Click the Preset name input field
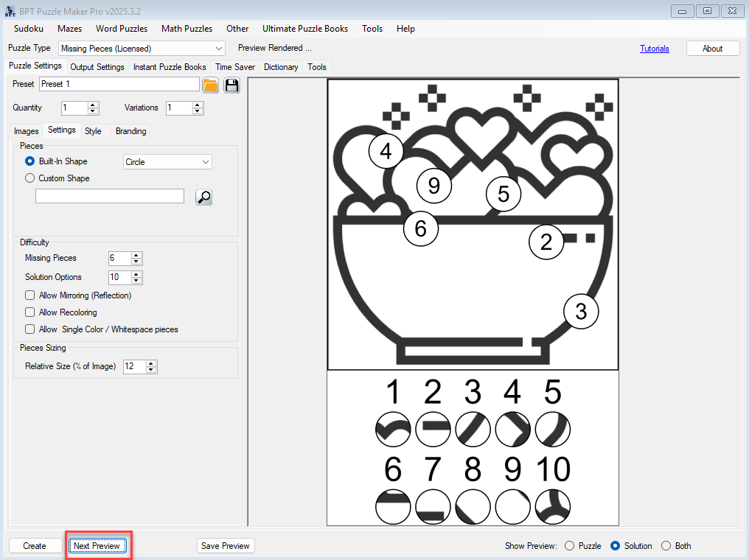749x560 pixels. 118,84
